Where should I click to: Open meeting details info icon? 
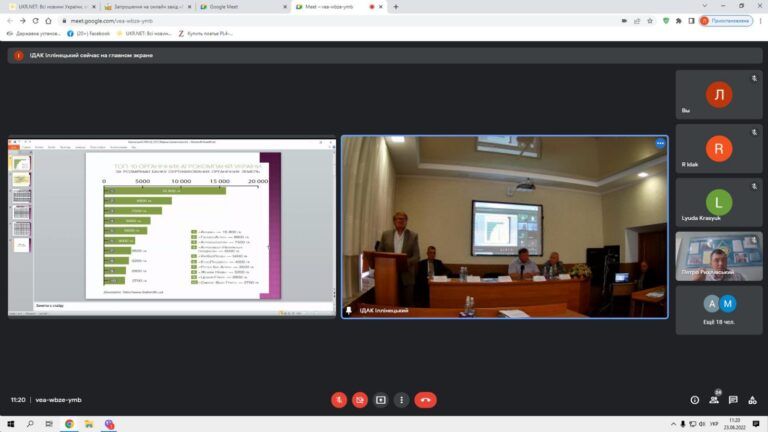[695, 400]
